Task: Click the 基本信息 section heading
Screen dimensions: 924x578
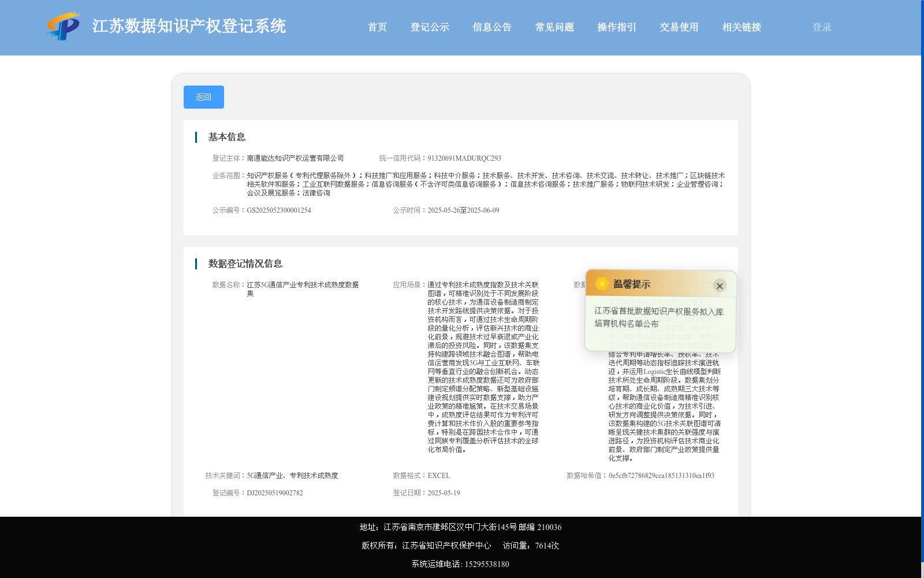Action: [x=227, y=137]
